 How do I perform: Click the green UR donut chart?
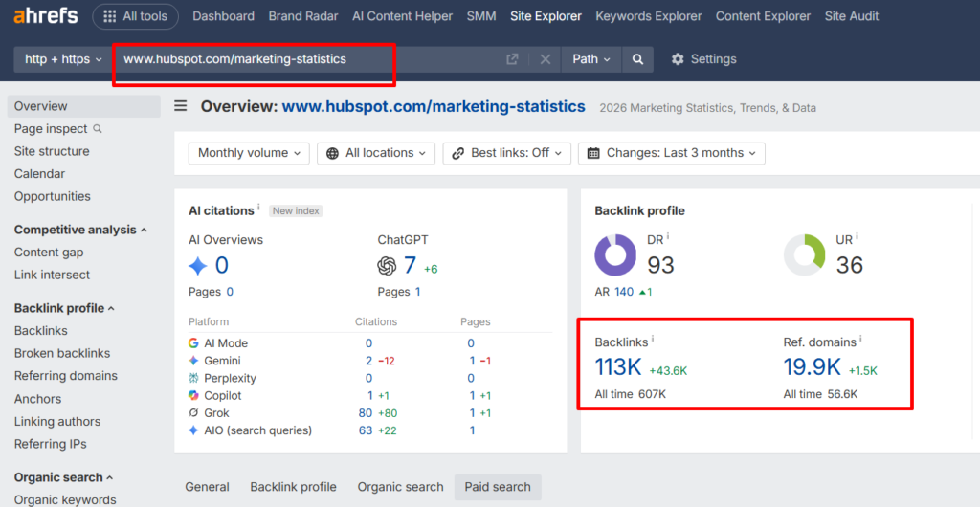tap(805, 254)
